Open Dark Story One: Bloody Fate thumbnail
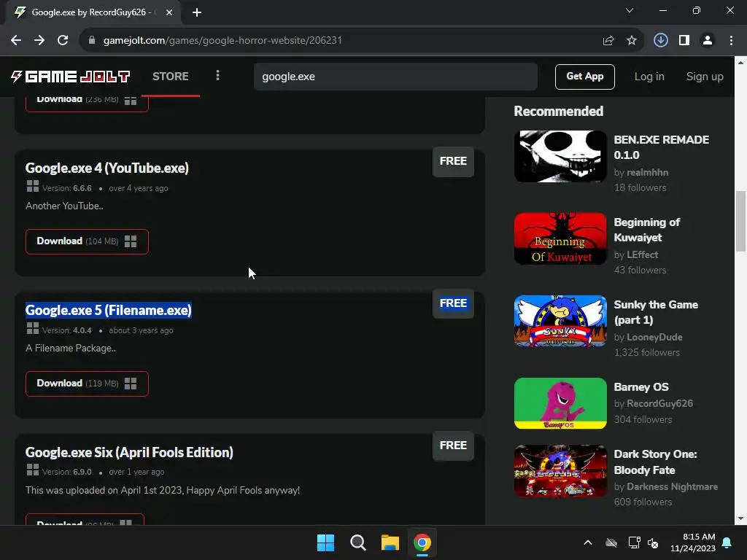The height and width of the screenshot is (560, 747). 560,471
